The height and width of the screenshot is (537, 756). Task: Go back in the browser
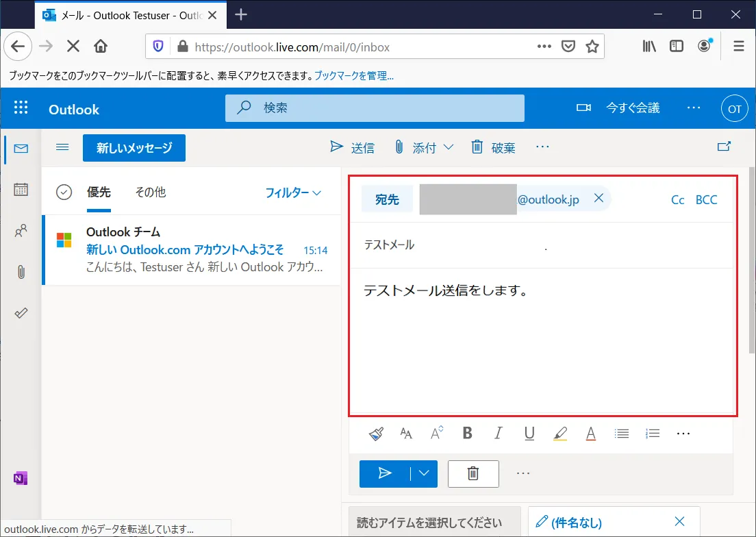pyautogui.click(x=18, y=47)
